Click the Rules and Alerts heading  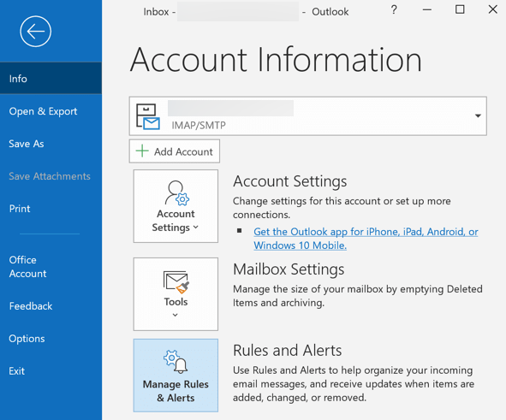[x=287, y=351]
